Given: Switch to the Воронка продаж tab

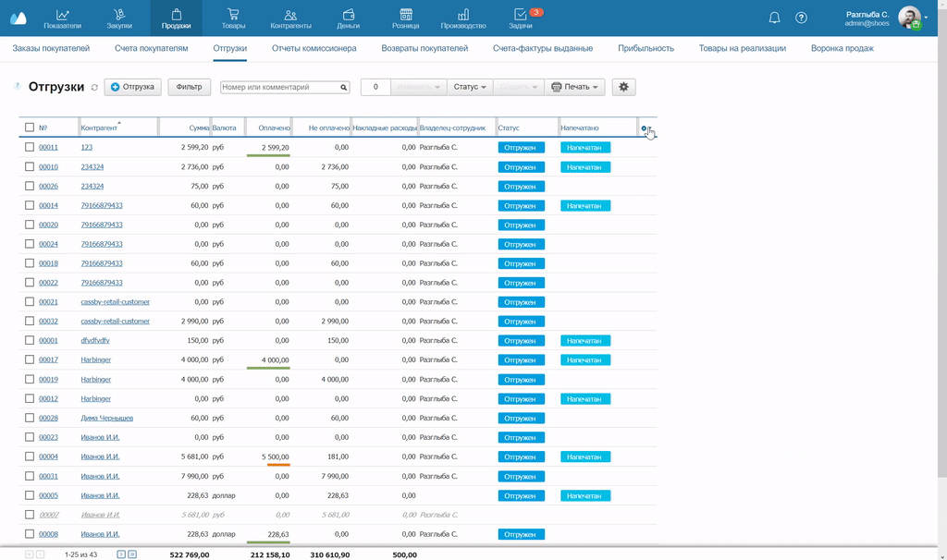Looking at the screenshot, I should (842, 48).
